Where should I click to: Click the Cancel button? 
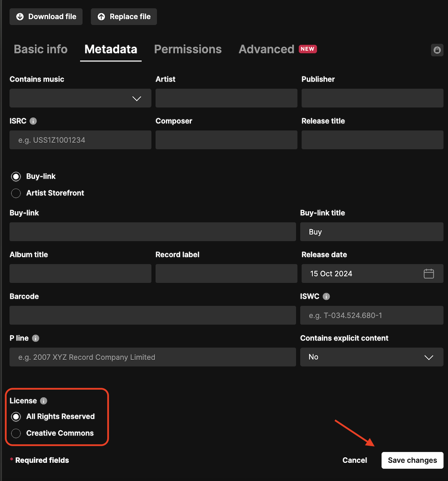(x=355, y=460)
